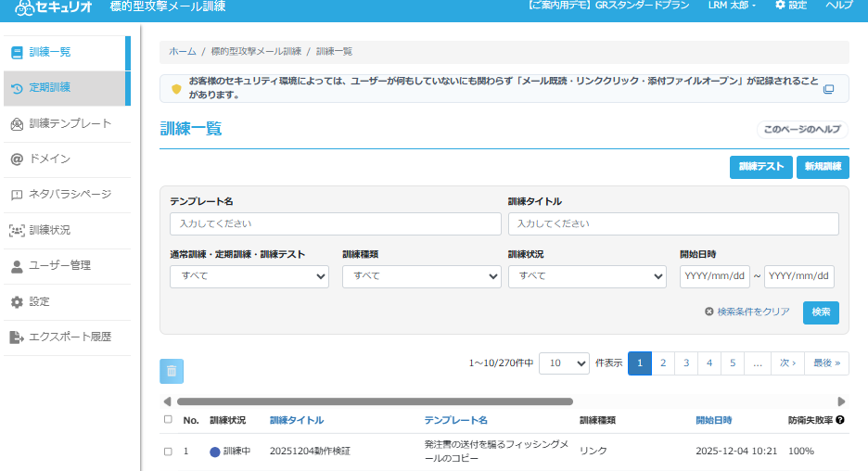Open the 通常訓練・定期訓練・訓練テスト dropdown
Screen dimensions: 868x471
point(249,276)
